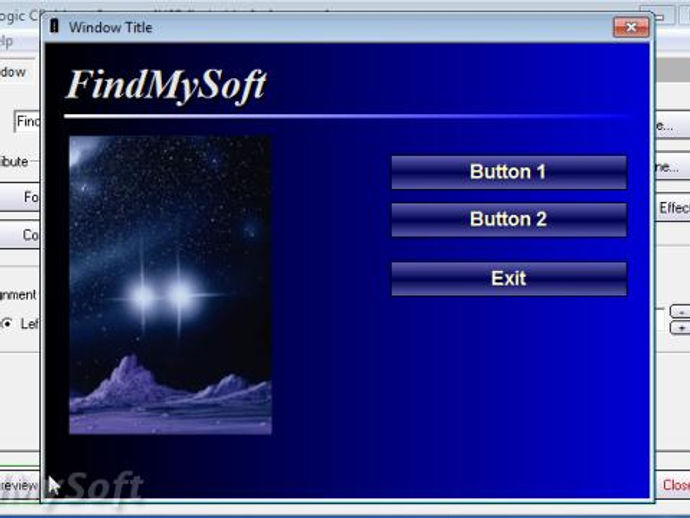The width and height of the screenshot is (690, 518).
Task: Close the Window Title preview window
Action: [x=631, y=27]
